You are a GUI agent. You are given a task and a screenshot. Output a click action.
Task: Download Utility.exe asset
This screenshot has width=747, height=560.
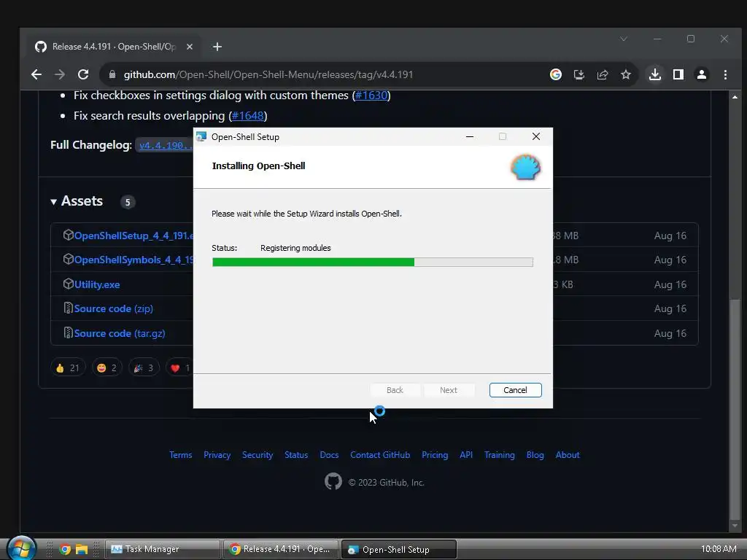pyautogui.click(x=97, y=284)
